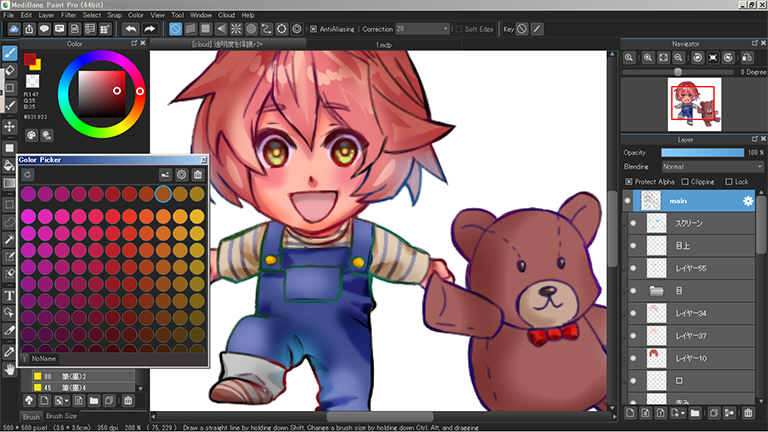This screenshot has width=768, height=432.
Task: Enable parallel lines snap
Action: point(191,29)
